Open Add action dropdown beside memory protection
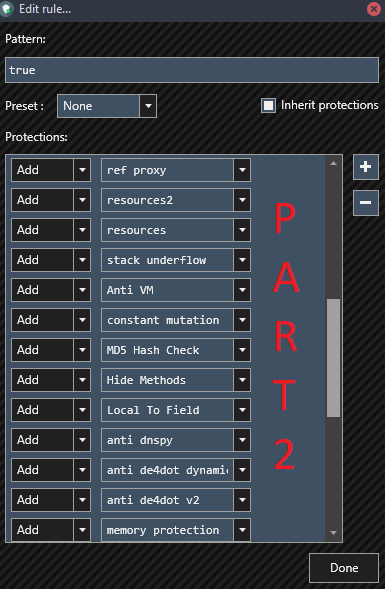Viewport: 385px width, 589px height. point(51,530)
